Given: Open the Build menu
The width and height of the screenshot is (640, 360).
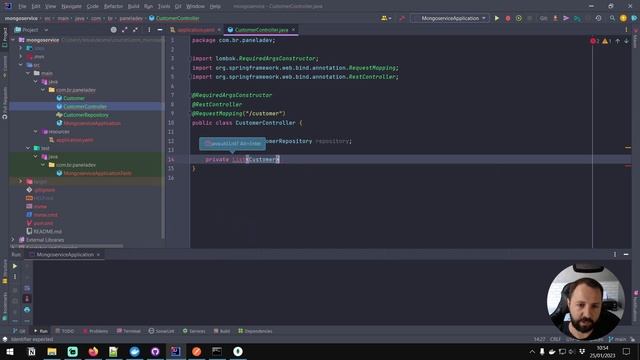Looking at the screenshot, I should click(133, 6).
